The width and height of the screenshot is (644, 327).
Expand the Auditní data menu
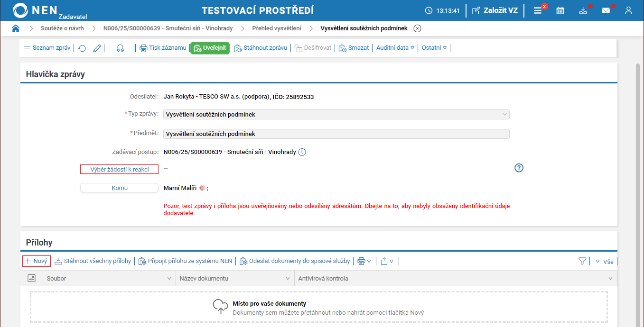click(x=395, y=48)
